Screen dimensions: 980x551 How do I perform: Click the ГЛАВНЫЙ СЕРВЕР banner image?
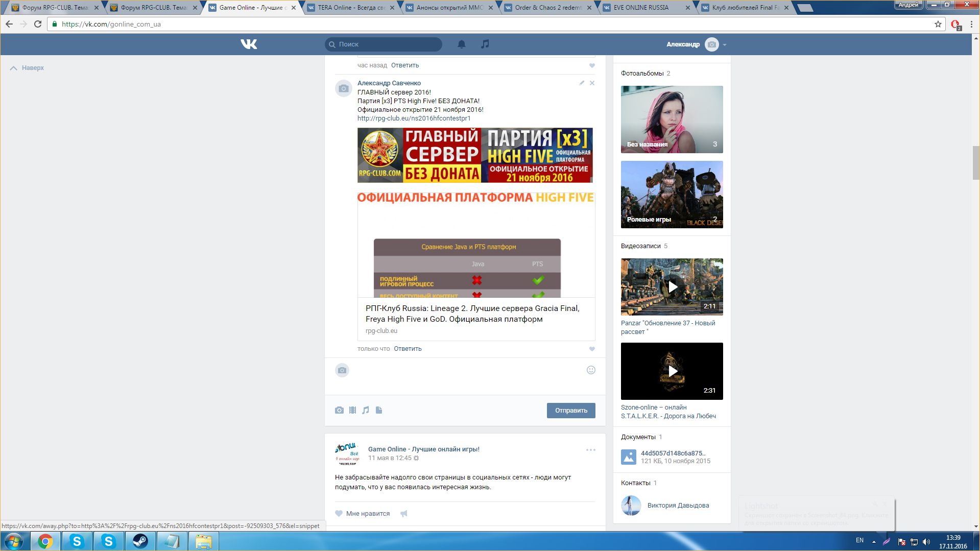click(475, 155)
